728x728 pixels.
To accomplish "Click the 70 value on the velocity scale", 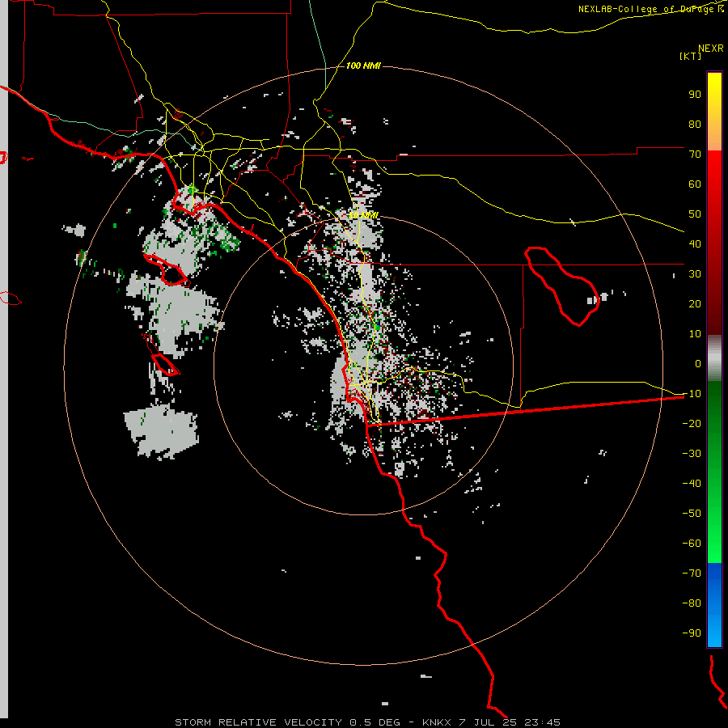I will coord(695,154).
